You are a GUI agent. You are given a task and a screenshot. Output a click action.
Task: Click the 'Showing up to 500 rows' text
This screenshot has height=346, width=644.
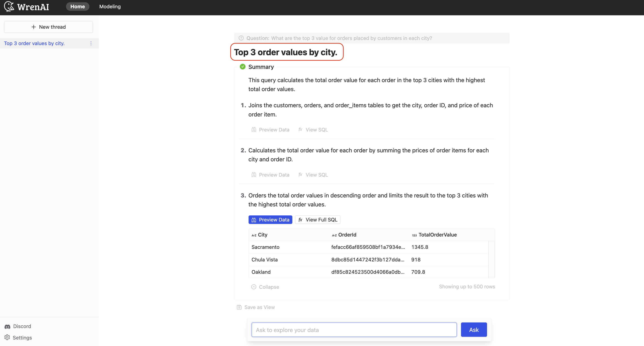pyautogui.click(x=467, y=287)
